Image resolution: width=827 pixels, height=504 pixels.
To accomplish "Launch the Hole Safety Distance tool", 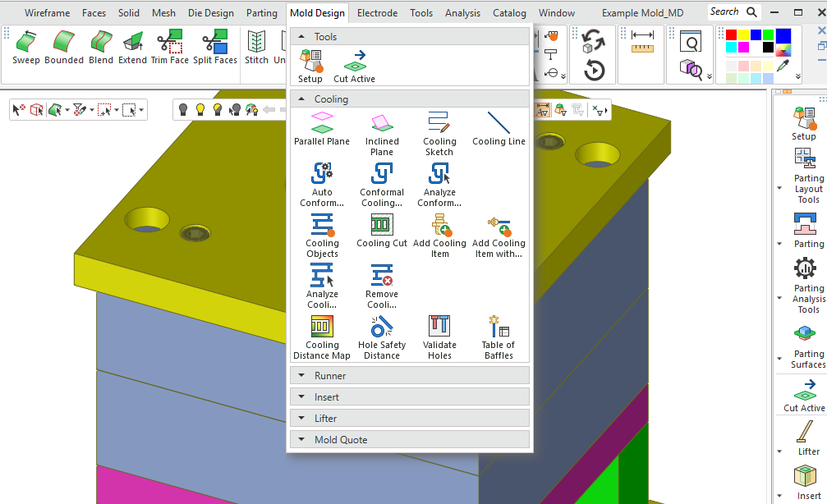I will 382,337.
